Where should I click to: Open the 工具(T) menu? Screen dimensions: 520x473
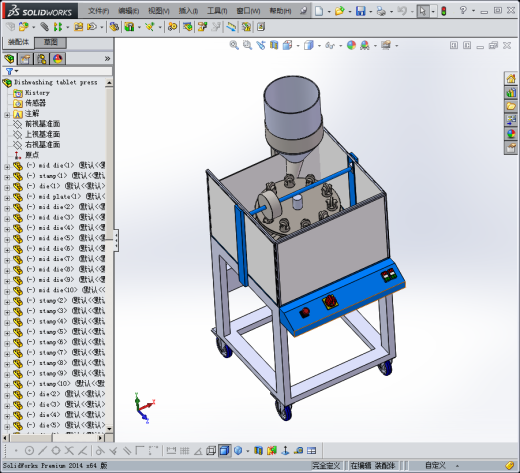click(217, 11)
